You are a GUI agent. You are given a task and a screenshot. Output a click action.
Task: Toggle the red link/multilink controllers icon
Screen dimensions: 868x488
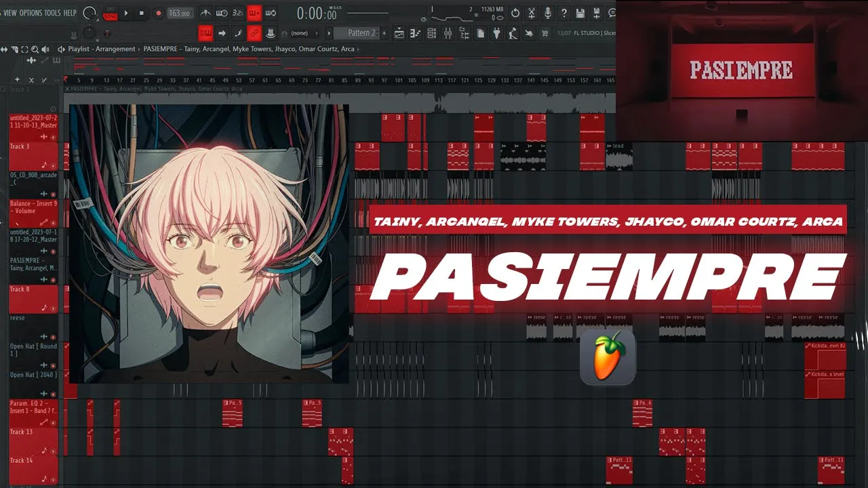click(x=254, y=33)
